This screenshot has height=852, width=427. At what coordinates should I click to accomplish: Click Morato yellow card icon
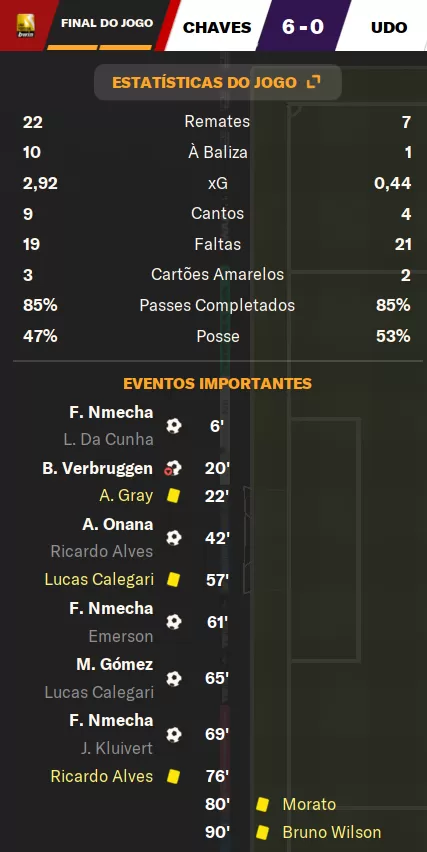262,804
